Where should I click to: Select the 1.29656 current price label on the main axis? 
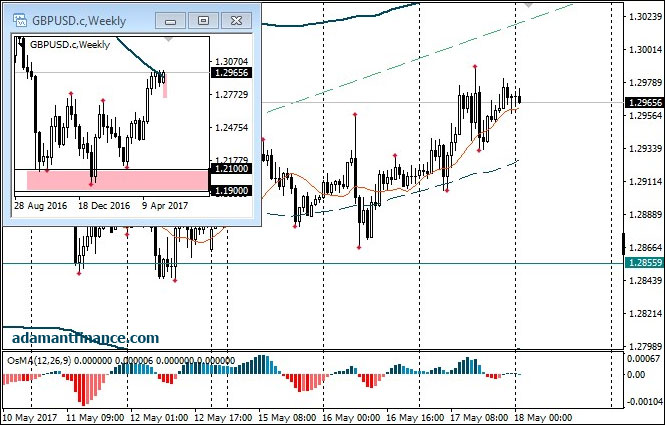pos(644,103)
